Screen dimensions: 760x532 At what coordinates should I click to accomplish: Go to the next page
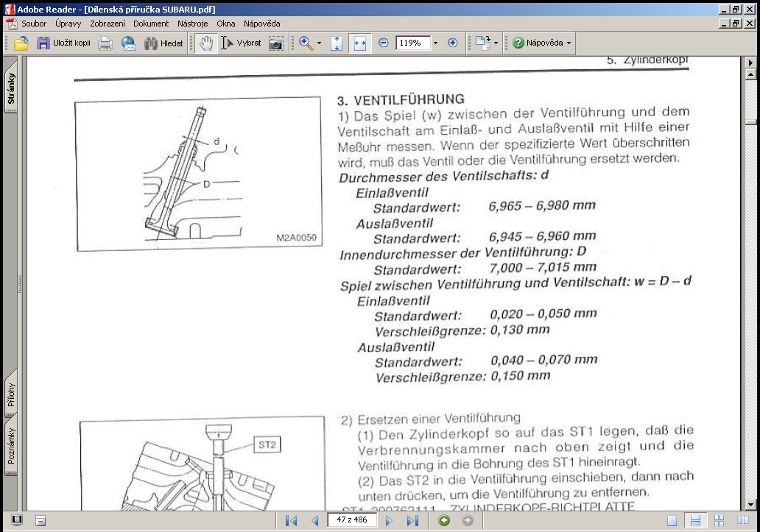[x=389, y=521]
